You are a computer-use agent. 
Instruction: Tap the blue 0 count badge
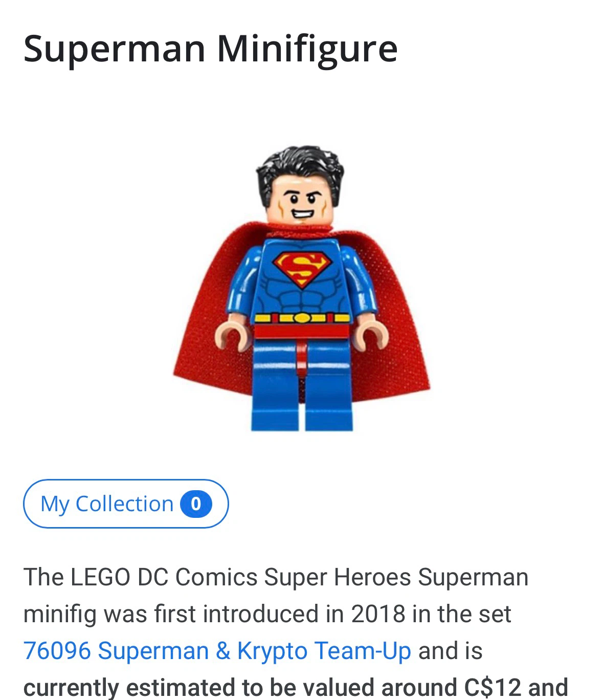196,504
